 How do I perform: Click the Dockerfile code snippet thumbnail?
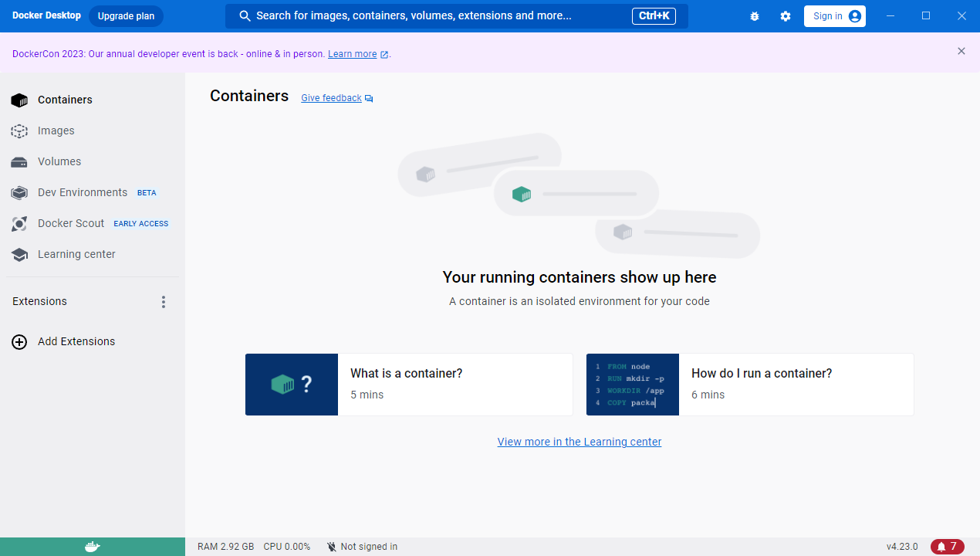pos(633,385)
